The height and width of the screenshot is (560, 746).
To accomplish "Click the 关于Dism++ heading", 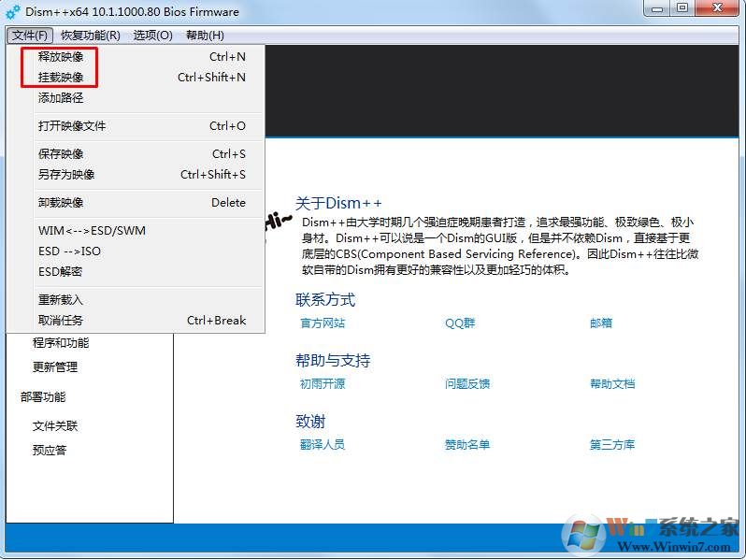I will (338, 204).
